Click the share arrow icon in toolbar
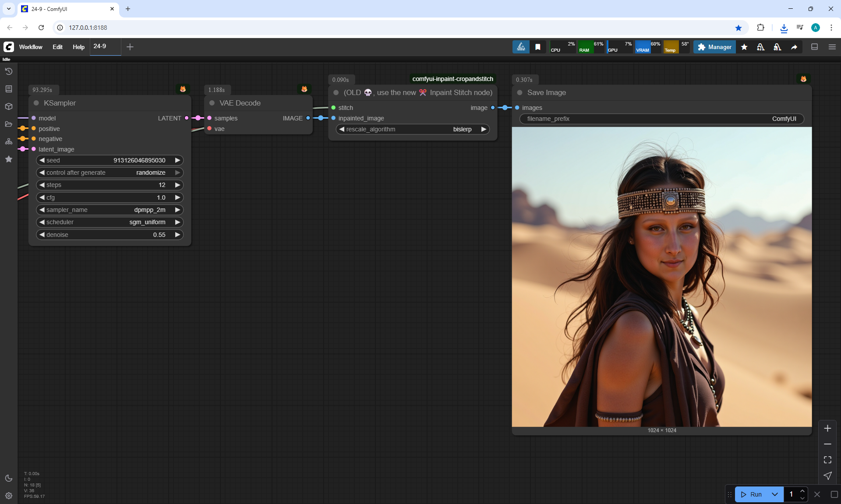 794,47
